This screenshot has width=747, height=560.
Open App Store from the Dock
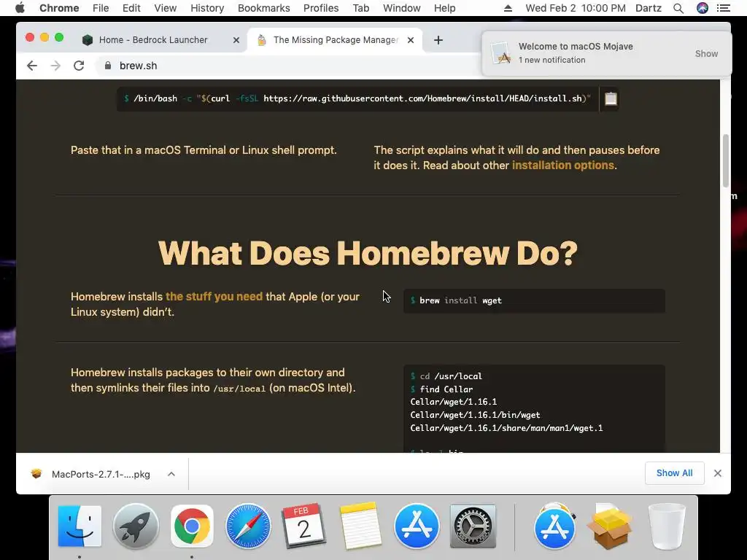(417, 526)
